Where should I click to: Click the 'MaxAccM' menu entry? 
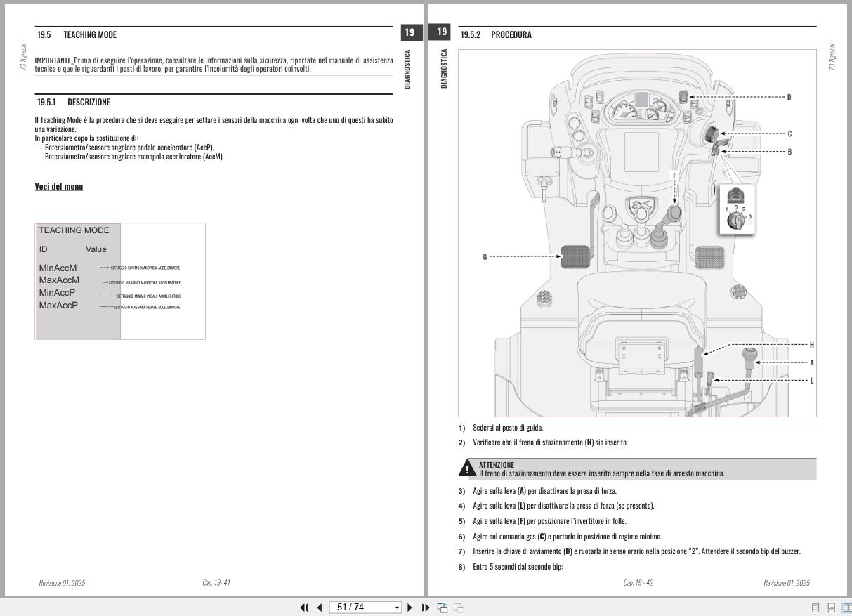coord(59,280)
